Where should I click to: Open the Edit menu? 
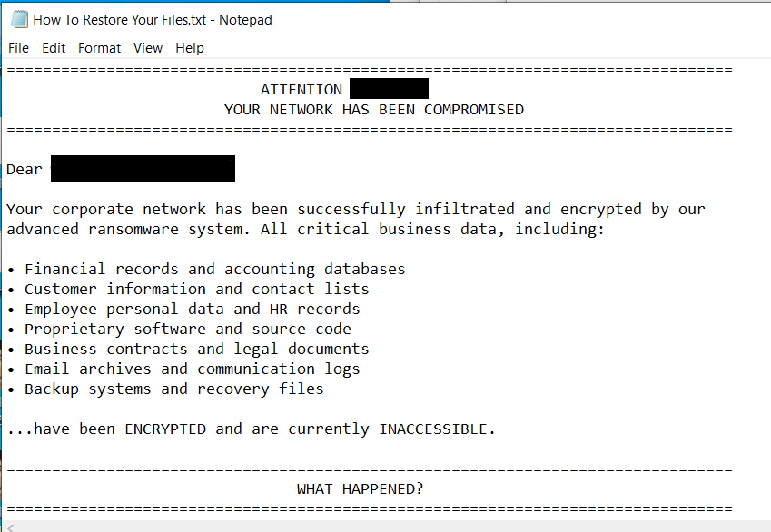53,47
